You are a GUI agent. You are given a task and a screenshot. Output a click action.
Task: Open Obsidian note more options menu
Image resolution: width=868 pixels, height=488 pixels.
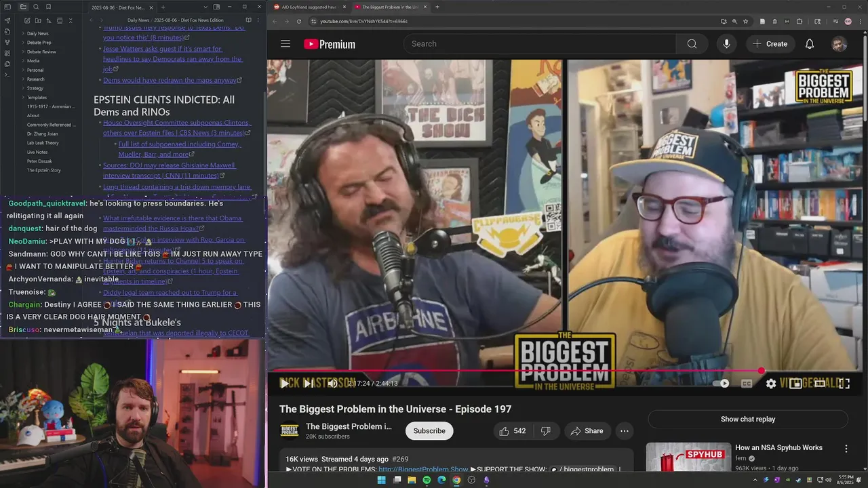tap(258, 20)
